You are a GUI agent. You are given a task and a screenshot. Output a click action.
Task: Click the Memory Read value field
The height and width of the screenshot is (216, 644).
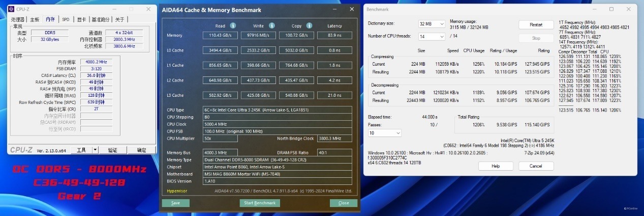220,35
